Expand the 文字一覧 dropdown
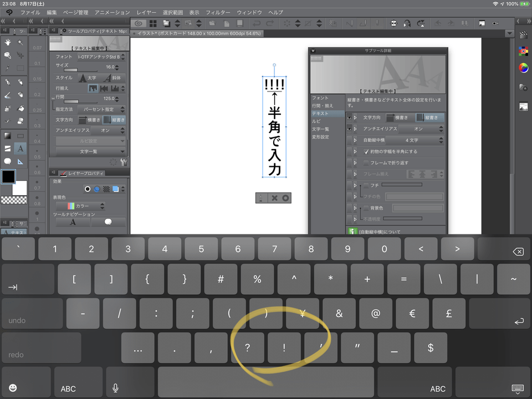 (90, 151)
